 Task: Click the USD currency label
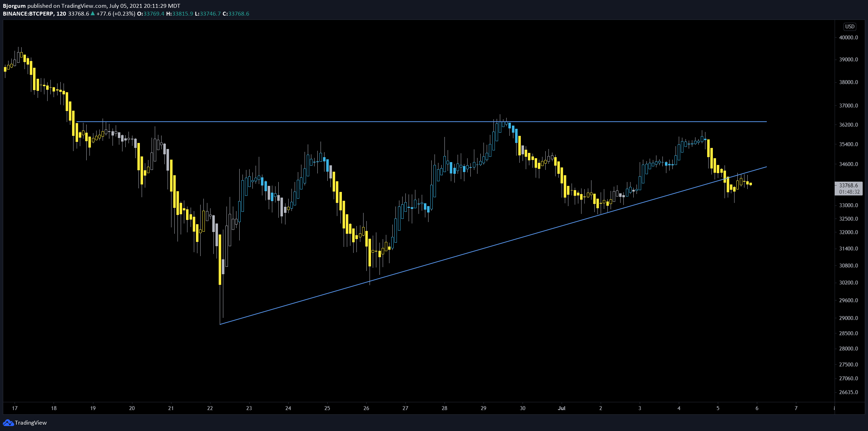[x=850, y=27]
